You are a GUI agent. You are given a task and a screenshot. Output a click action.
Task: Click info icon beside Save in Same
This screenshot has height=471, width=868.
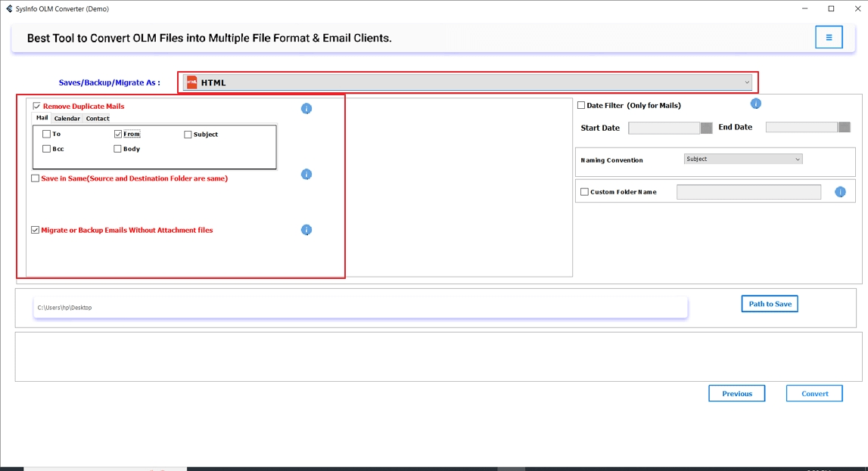tap(306, 174)
